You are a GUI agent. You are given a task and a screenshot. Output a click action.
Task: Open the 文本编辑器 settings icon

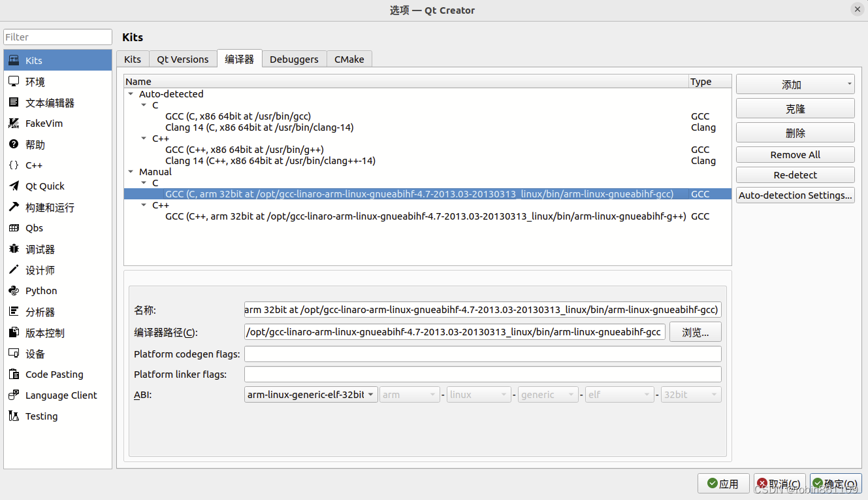(14, 102)
